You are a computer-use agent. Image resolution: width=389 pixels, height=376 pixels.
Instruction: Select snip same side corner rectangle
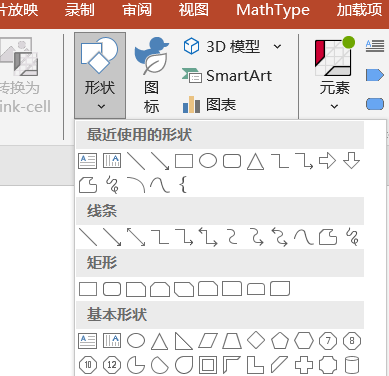(x=160, y=289)
